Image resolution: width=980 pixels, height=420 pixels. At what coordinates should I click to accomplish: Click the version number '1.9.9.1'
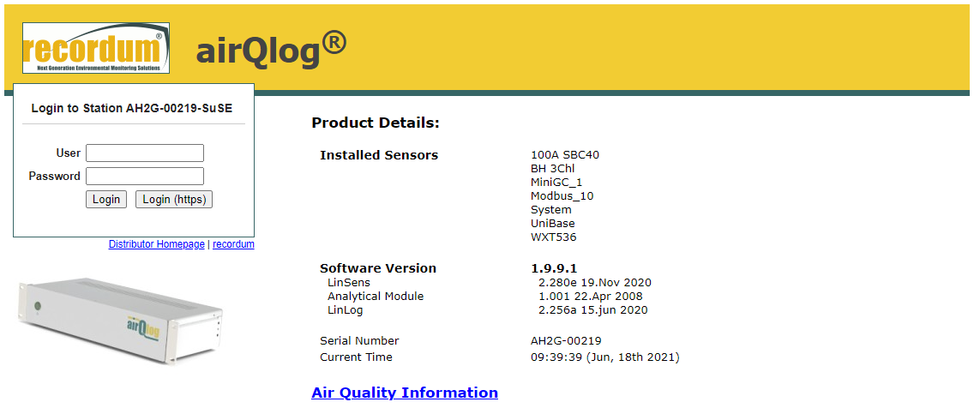click(554, 268)
